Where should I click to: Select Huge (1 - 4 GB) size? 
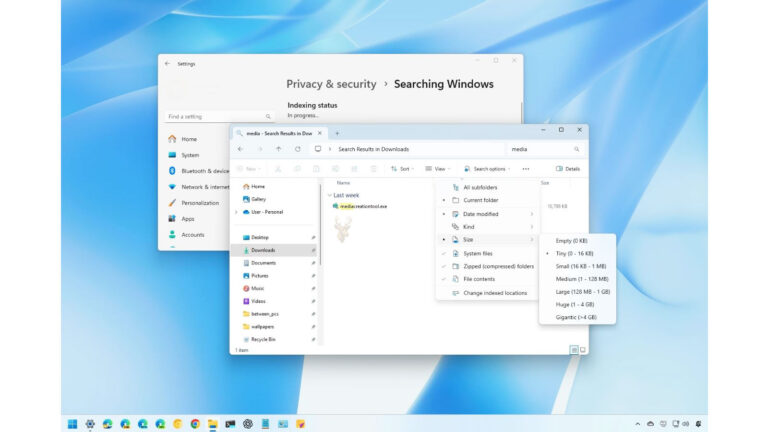click(x=577, y=304)
